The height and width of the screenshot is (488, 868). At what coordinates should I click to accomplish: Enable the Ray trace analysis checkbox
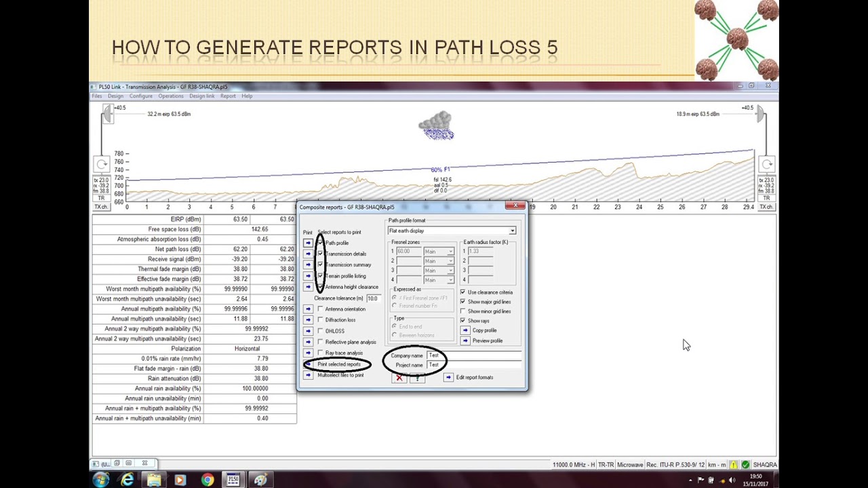click(321, 353)
